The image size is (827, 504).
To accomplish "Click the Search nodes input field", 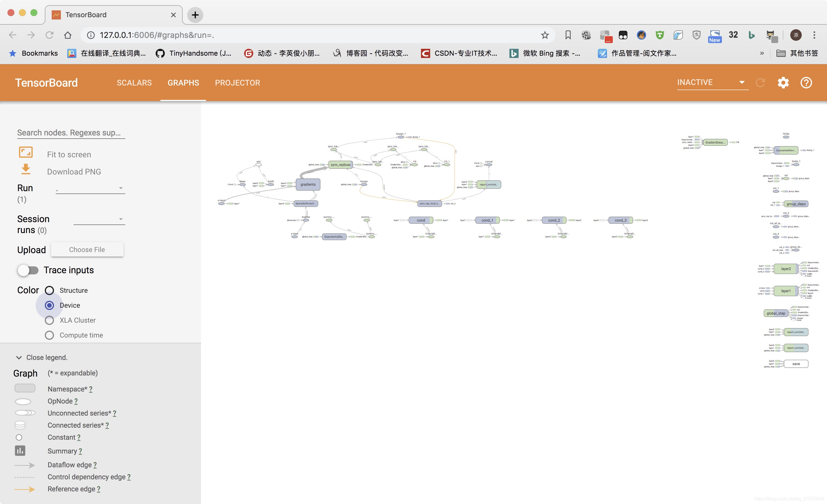I will pos(71,133).
